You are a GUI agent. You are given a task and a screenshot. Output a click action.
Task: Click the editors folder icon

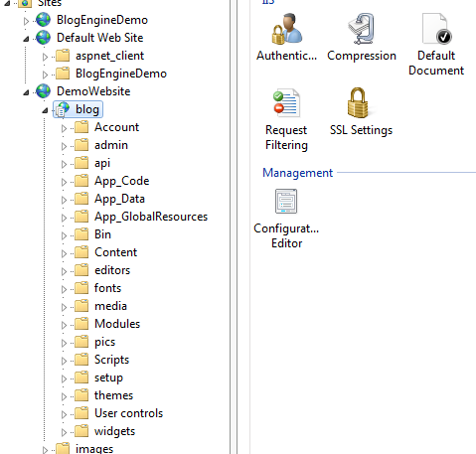point(81,270)
